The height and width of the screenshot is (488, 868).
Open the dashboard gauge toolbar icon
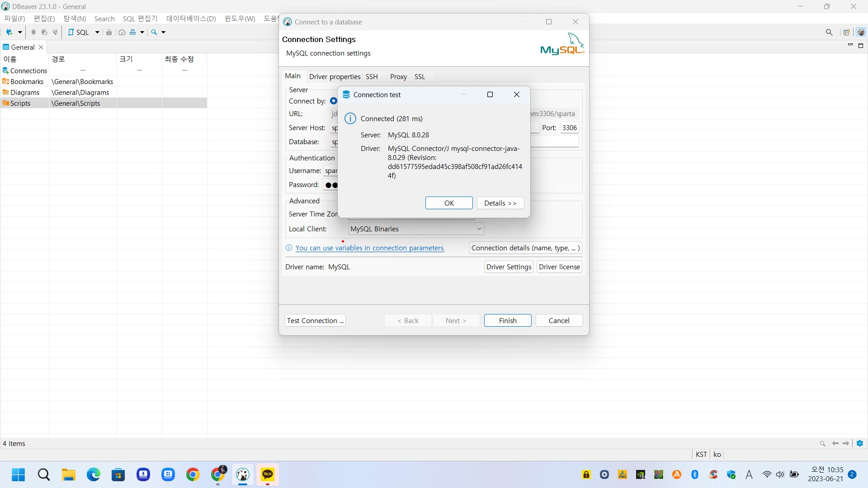click(x=122, y=32)
